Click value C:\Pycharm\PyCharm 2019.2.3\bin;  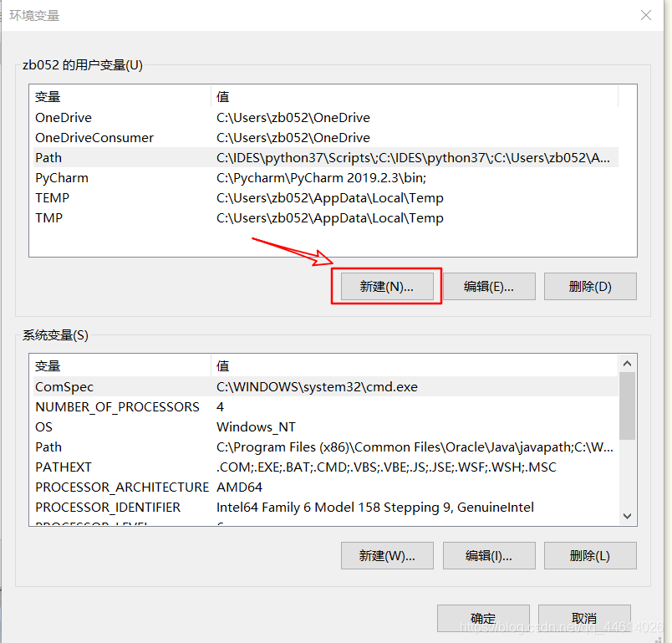point(322,177)
